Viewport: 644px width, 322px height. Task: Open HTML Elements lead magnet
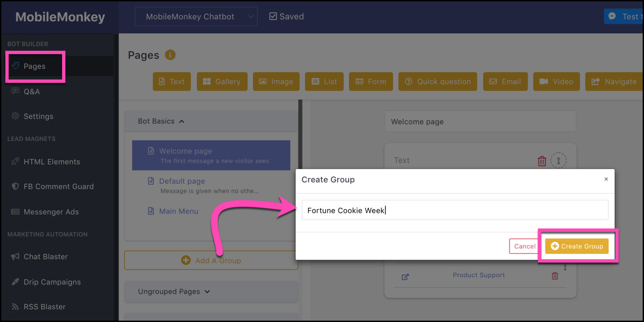pos(46,162)
